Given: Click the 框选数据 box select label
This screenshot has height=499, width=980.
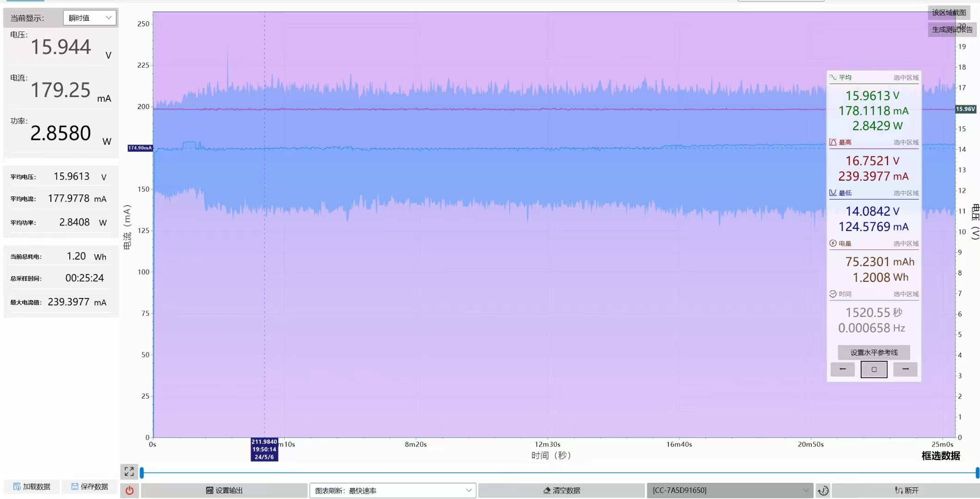Looking at the screenshot, I should [x=941, y=456].
